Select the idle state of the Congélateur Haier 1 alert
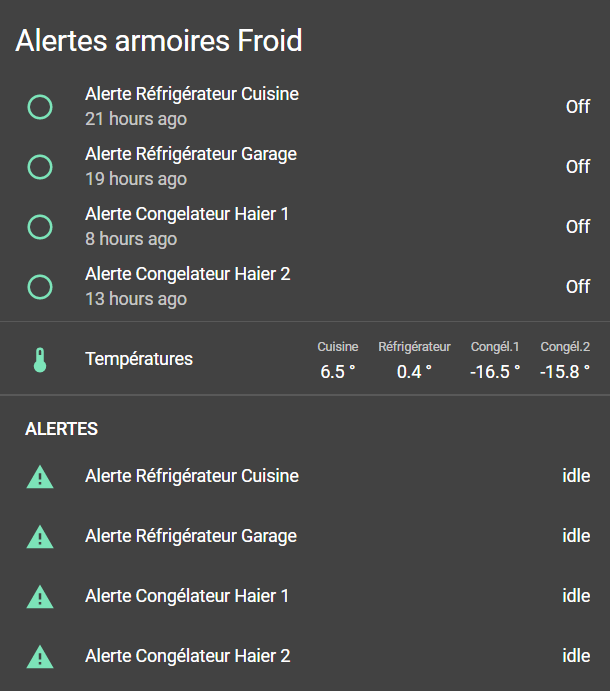610x691 pixels. pyautogui.click(x=576, y=596)
